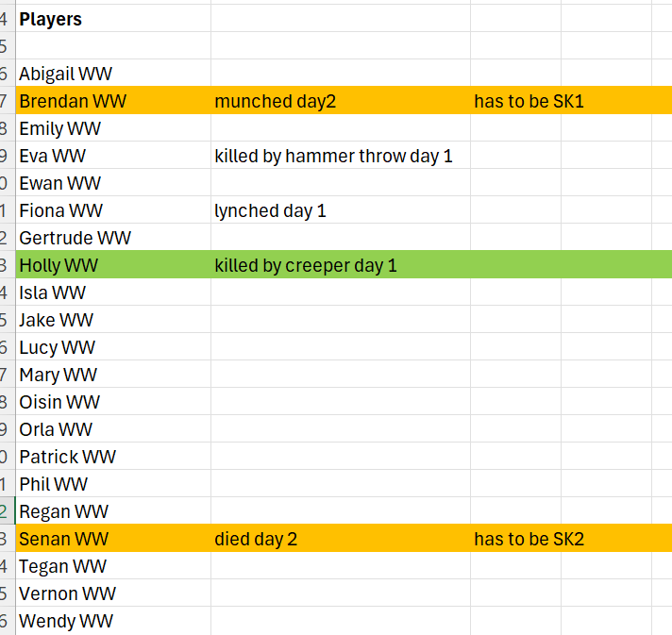This screenshot has width=672, height=635.
Task: Click the Wendy WW cell
Action: [66, 621]
